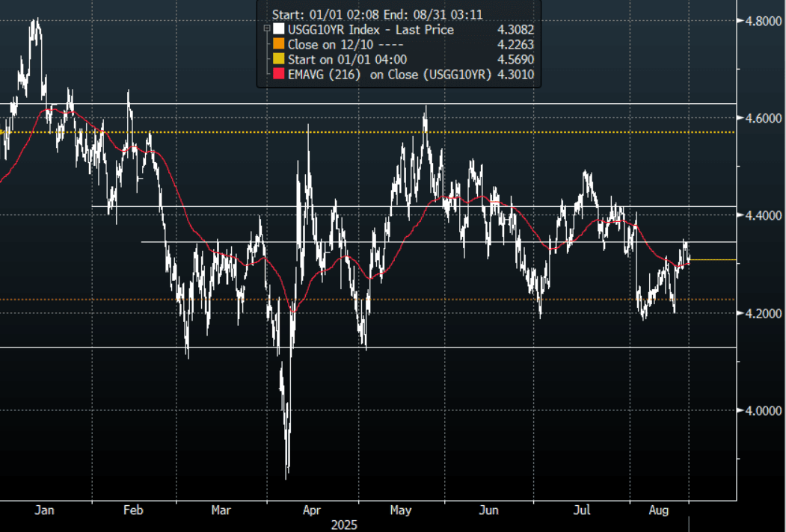Click the 4.8000 y-axis label
This screenshot has height=532, width=786.
click(x=764, y=21)
